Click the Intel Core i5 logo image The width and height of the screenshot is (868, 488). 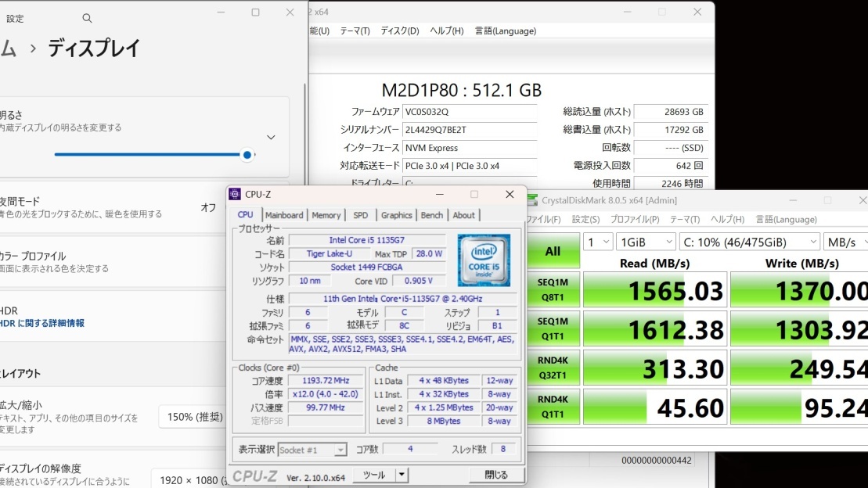(484, 260)
